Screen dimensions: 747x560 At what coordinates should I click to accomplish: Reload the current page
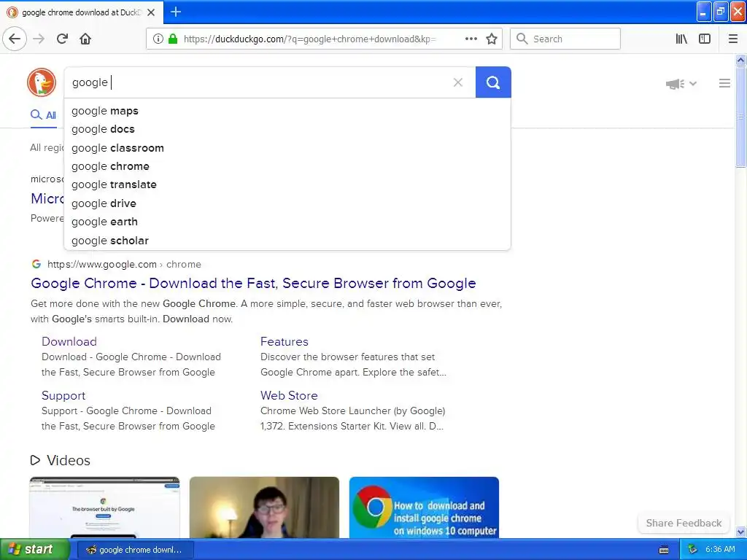[63, 39]
